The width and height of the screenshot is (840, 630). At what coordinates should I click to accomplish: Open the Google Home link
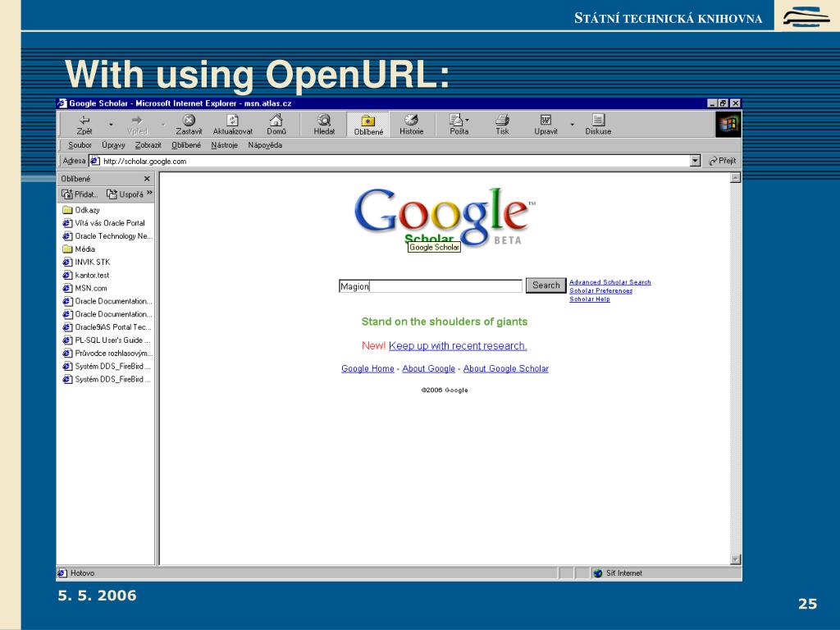(367, 368)
